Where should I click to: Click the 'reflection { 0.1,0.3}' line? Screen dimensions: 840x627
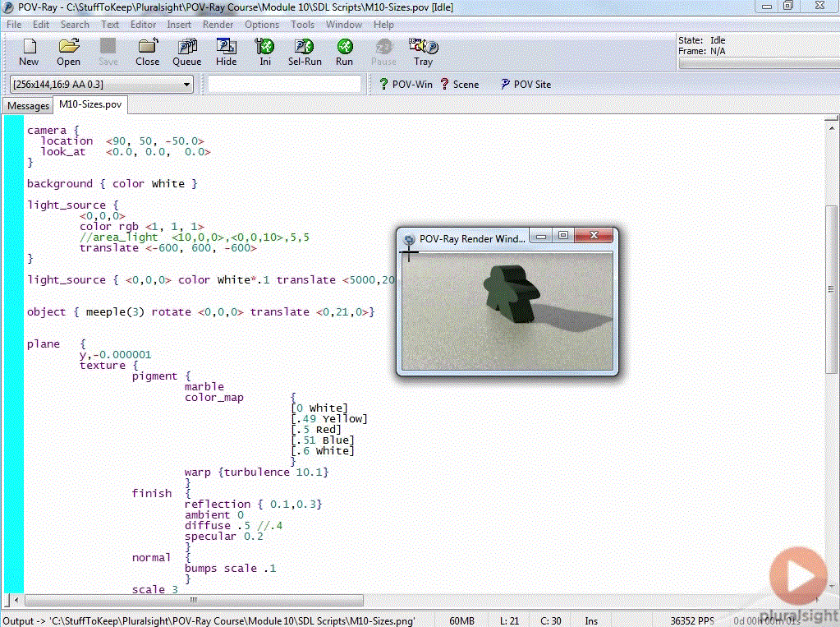[253, 505]
